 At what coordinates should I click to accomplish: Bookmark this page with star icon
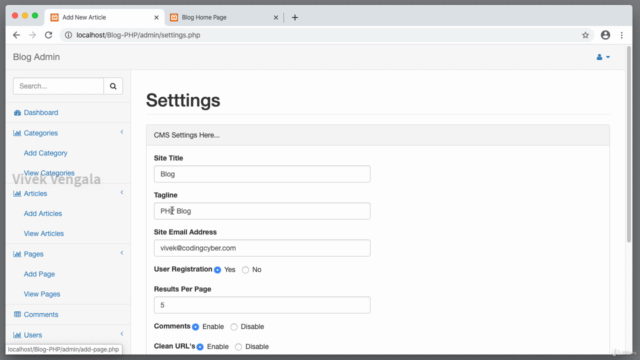point(585,35)
